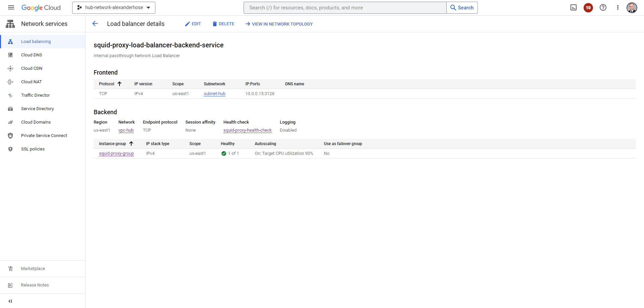Open Cloud Domains in sidebar
This screenshot has width=644, height=308.
43,122
